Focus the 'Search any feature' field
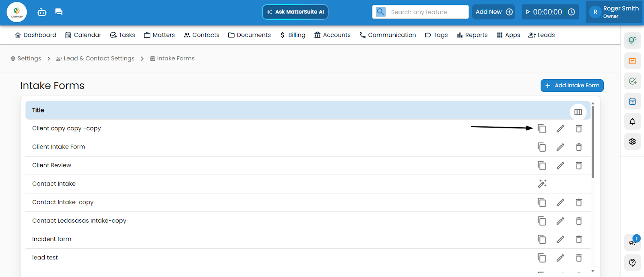This screenshot has height=277, width=644. [427, 12]
